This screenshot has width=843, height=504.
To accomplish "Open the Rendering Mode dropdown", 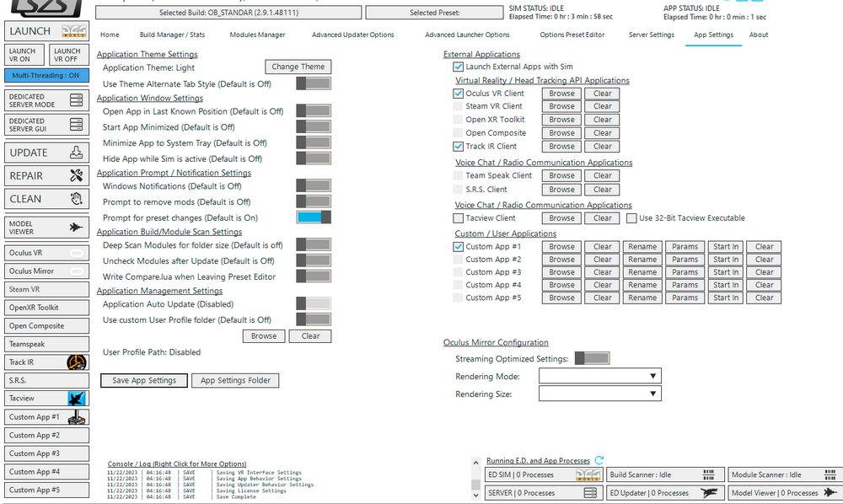I will coord(600,376).
